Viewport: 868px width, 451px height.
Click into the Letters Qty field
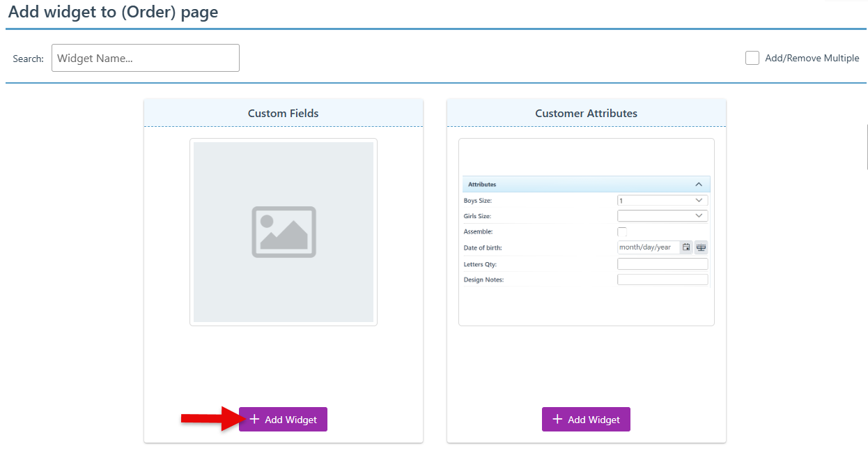click(x=662, y=264)
